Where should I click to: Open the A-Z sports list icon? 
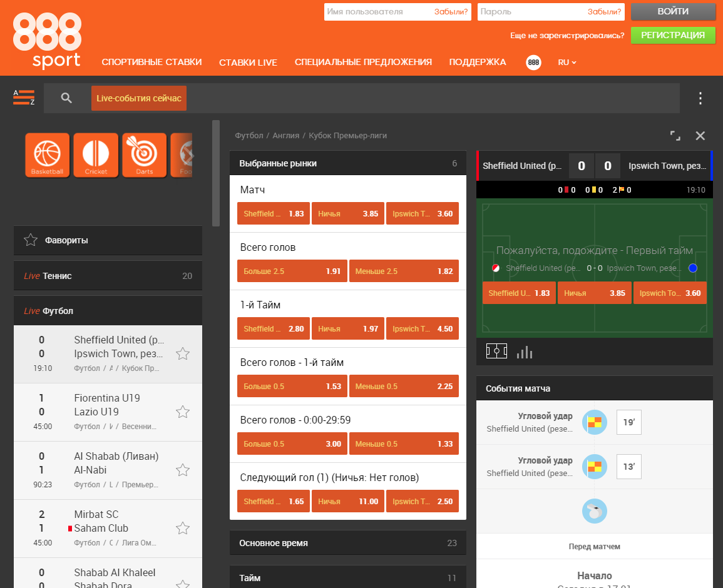click(24, 98)
